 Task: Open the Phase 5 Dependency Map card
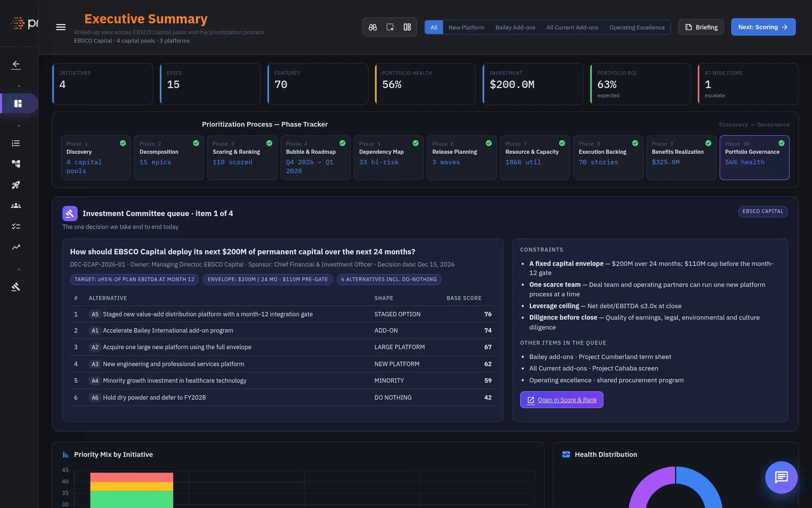pos(389,158)
